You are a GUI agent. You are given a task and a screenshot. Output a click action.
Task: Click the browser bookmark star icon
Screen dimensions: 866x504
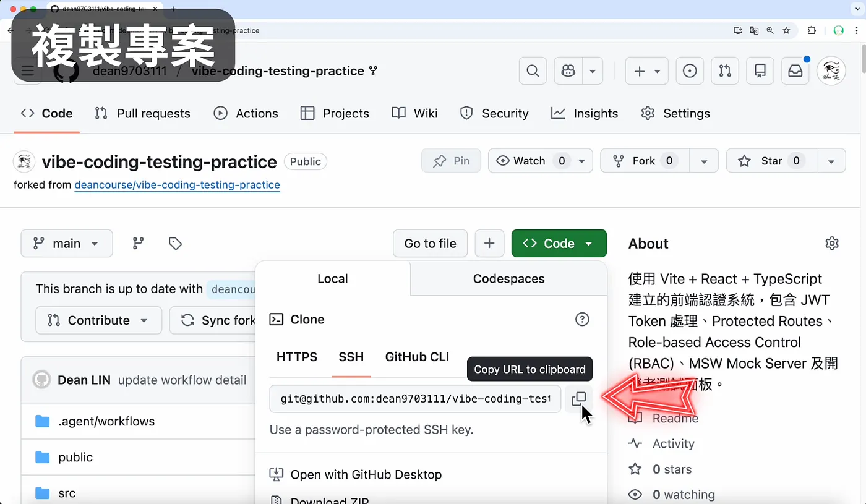tap(786, 30)
